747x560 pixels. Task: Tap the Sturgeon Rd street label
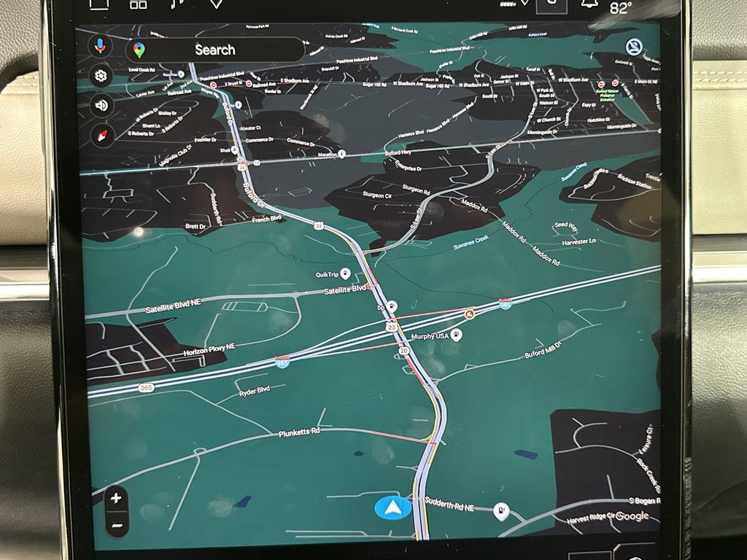(x=416, y=189)
